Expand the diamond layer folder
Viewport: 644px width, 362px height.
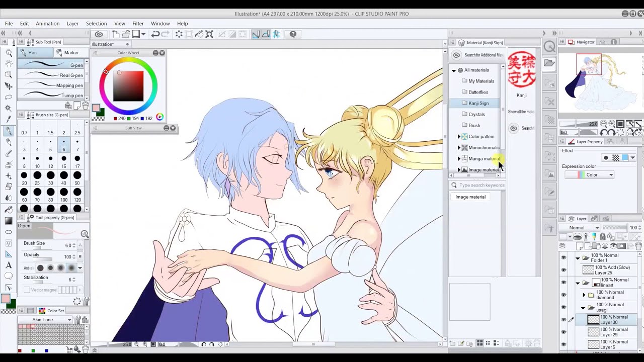(x=584, y=295)
